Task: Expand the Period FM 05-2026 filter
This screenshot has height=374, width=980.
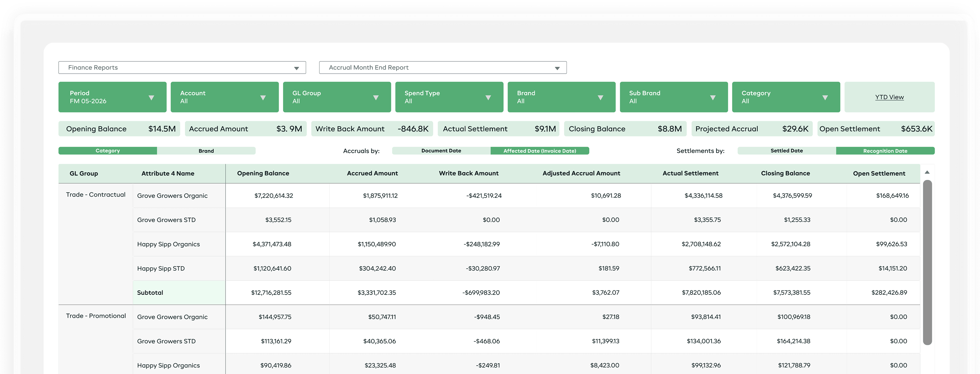Action: click(x=112, y=97)
